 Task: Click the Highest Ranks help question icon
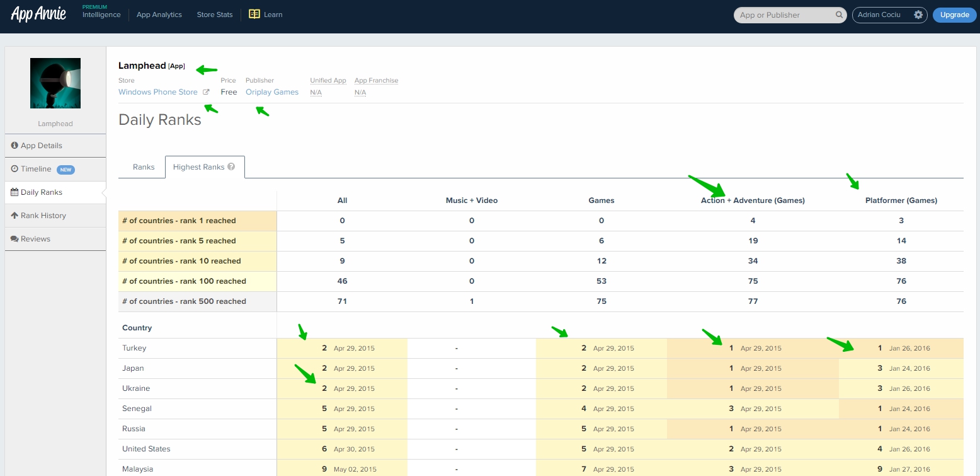coord(231,167)
